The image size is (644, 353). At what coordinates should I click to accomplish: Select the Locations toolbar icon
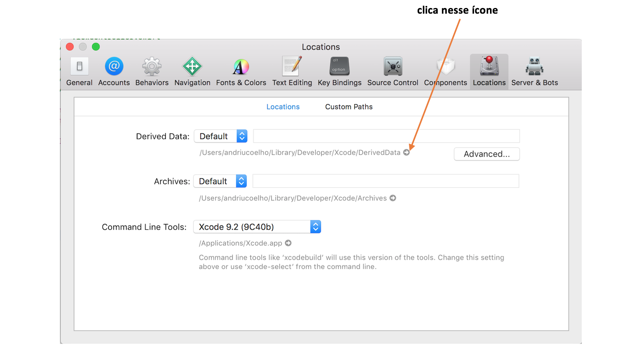489,71
